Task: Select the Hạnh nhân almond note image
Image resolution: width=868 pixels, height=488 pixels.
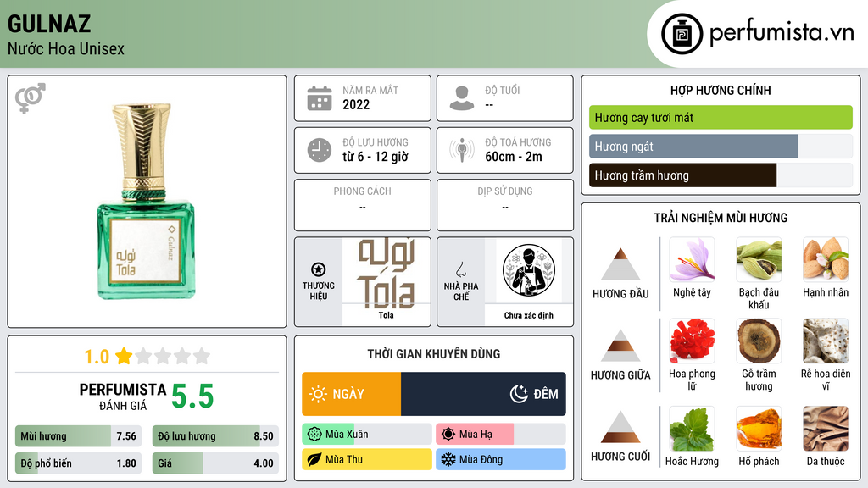Action: [826, 259]
